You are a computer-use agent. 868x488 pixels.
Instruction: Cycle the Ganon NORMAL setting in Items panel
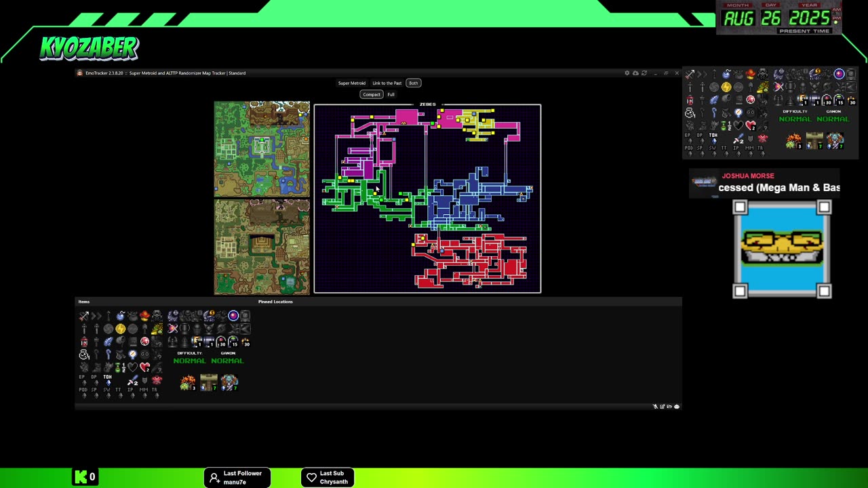tap(228, 361)
